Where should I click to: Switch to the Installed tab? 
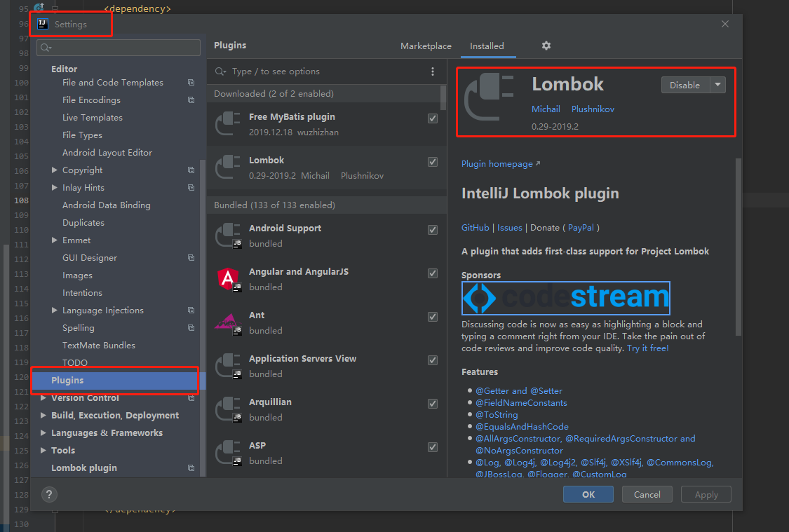point(487,46)
